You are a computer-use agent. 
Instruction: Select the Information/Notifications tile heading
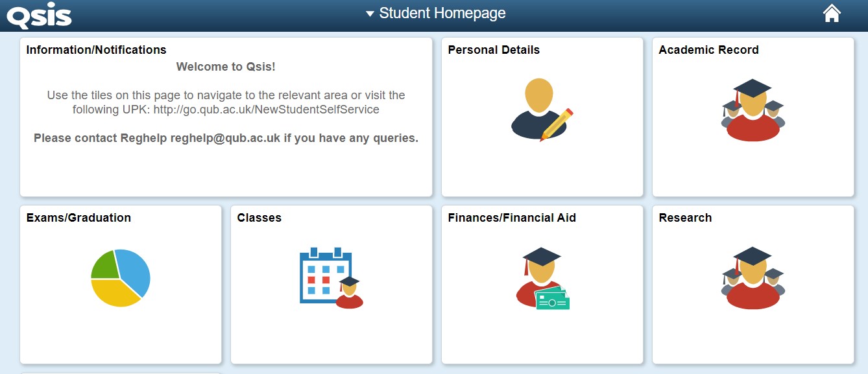pos(96,50)
